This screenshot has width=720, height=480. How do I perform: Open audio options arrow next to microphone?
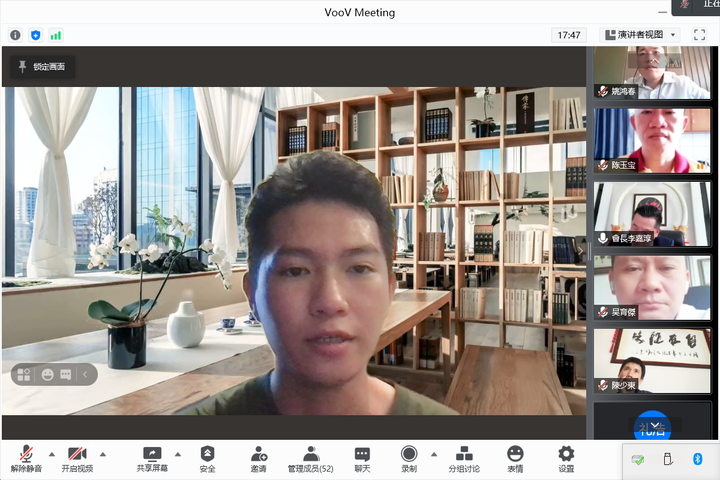pos(52,453)
